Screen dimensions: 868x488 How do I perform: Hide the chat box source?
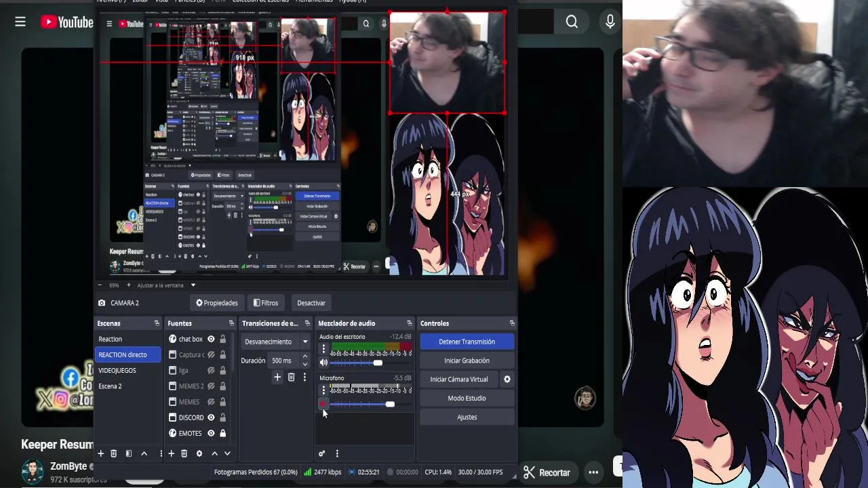(211, 339)
